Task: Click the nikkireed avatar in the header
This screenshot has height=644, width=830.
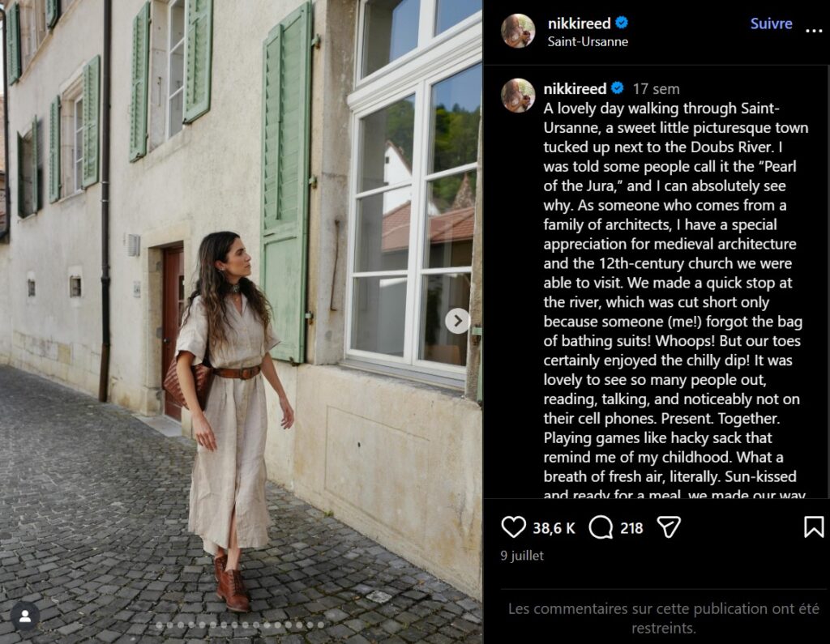Action: [518, 31]
